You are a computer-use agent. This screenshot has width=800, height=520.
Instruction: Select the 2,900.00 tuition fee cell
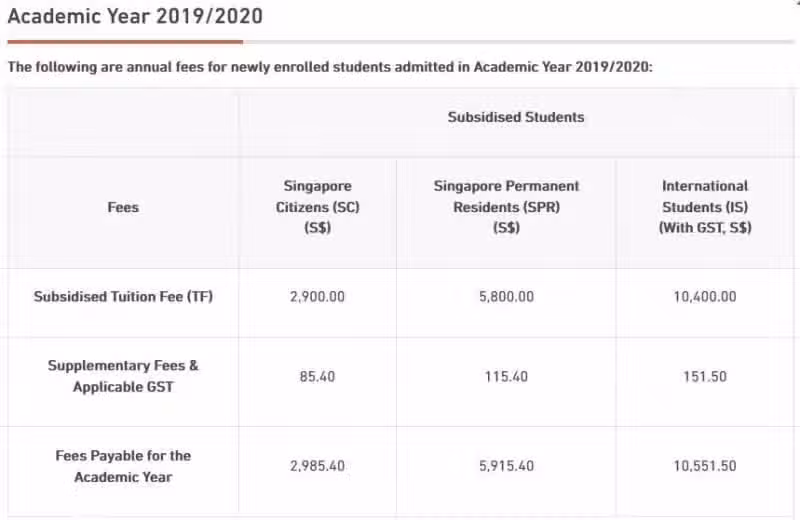point(317,296)
